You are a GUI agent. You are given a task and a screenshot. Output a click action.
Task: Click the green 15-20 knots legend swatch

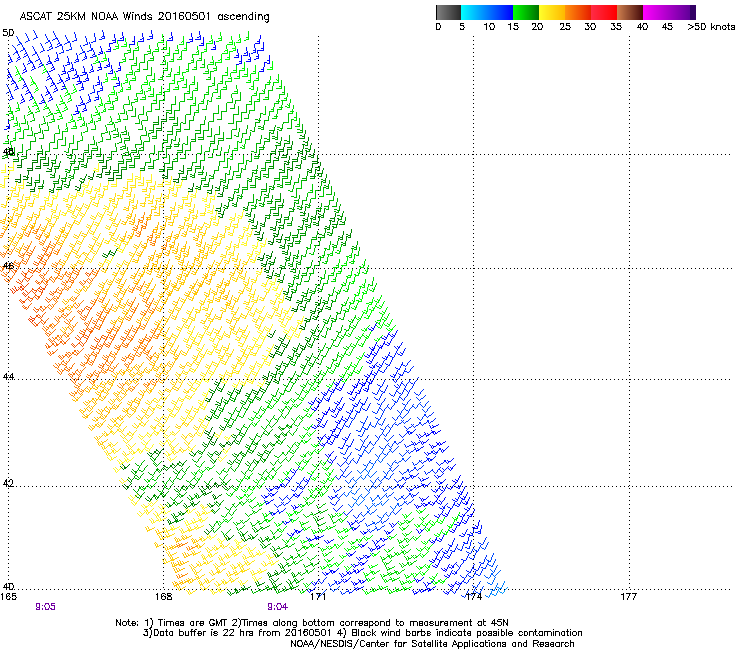526,12
